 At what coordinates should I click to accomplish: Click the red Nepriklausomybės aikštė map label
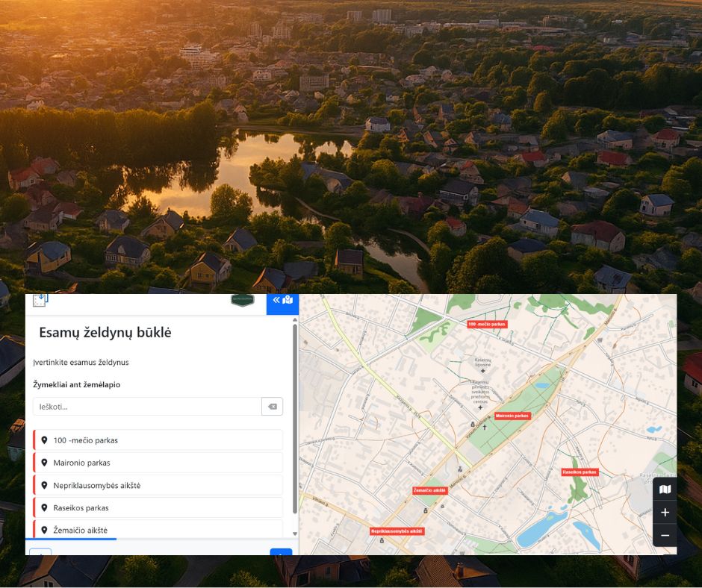pos(397,531)
